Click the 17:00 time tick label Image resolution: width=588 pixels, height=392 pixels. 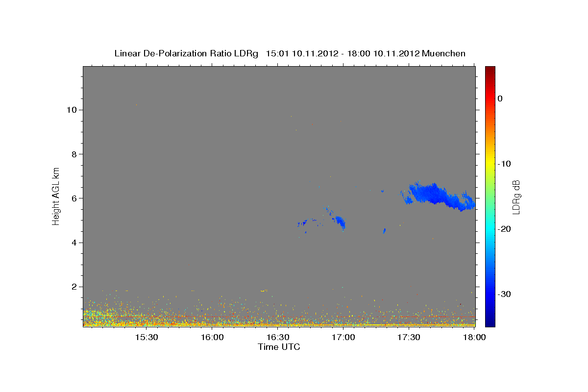(x=343, y=337)
